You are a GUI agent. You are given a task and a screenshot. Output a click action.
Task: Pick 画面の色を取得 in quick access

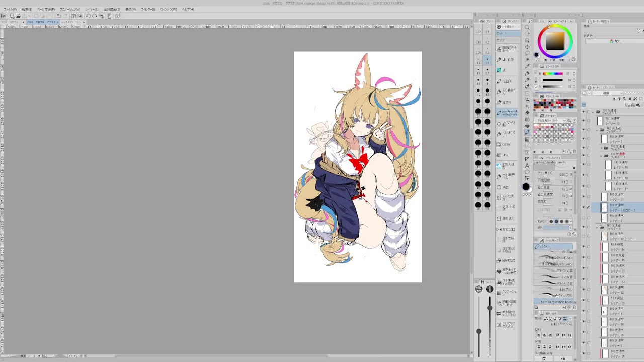pyautogui.click(x=508, y=49)
